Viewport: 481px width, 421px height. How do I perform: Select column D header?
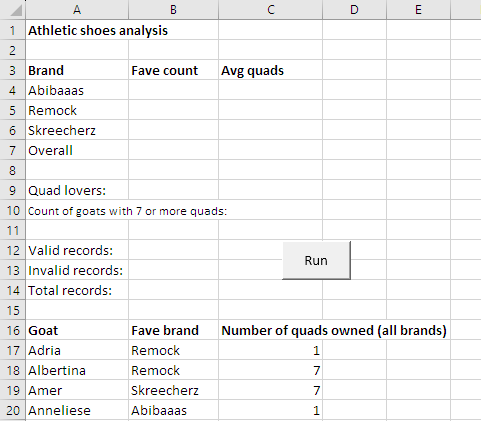[354, 10]
